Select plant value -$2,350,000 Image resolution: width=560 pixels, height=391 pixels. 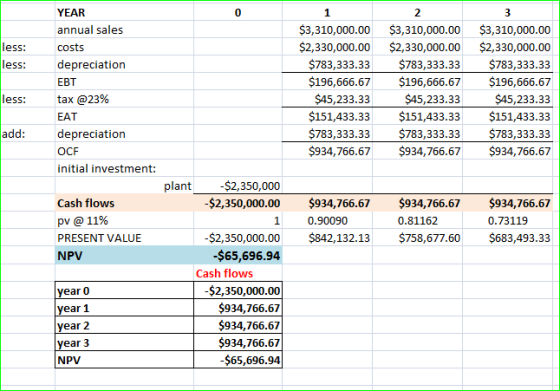tap(238, 186)
